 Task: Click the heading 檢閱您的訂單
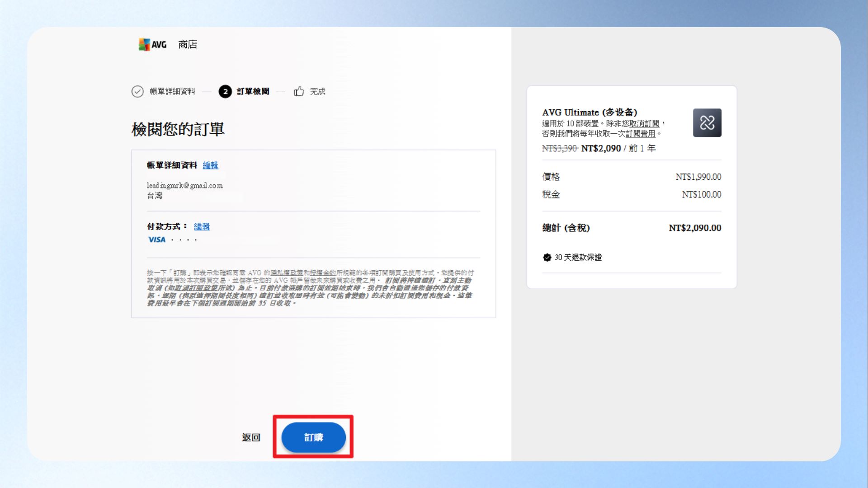178,129
